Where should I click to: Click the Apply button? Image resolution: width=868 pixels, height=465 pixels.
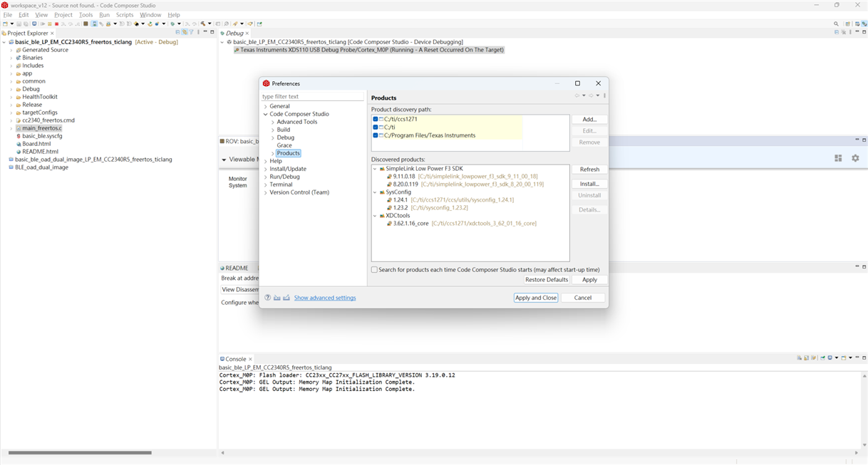pyautogui.click(x=589, y=280)
